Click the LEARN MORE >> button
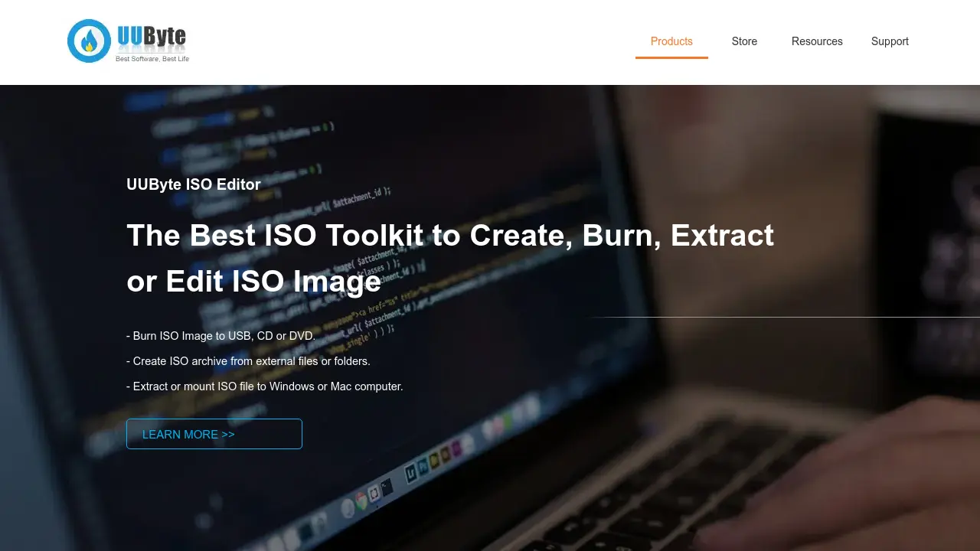 (x=214, y=434)
